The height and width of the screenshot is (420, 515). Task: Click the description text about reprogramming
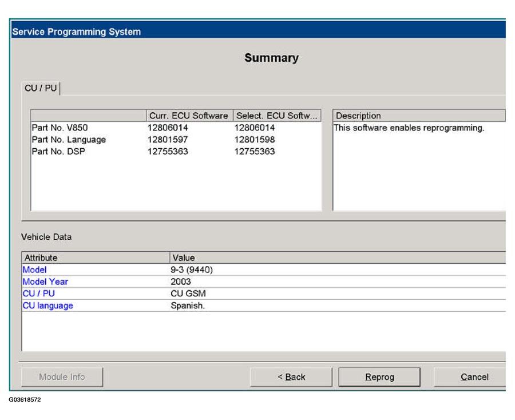tap(409, 128)
